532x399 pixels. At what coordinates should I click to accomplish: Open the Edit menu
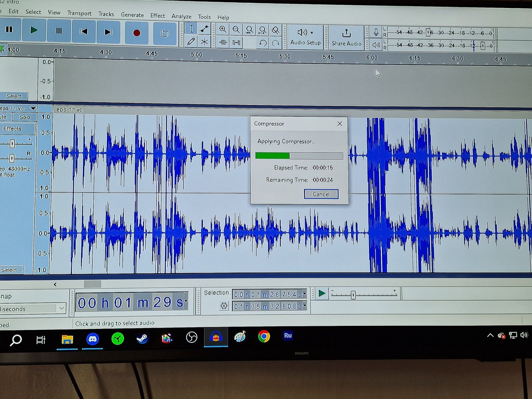[13, 11]
